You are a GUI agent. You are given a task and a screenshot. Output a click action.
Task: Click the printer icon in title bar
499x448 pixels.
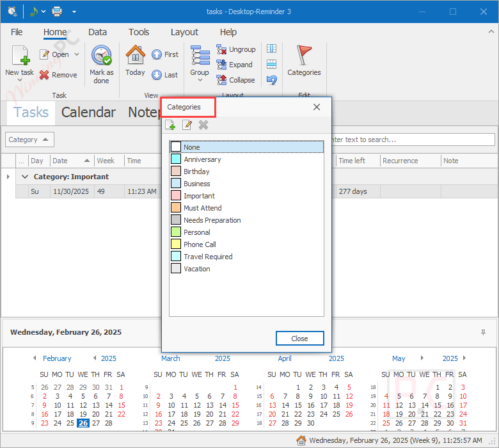tap(57, 12)
